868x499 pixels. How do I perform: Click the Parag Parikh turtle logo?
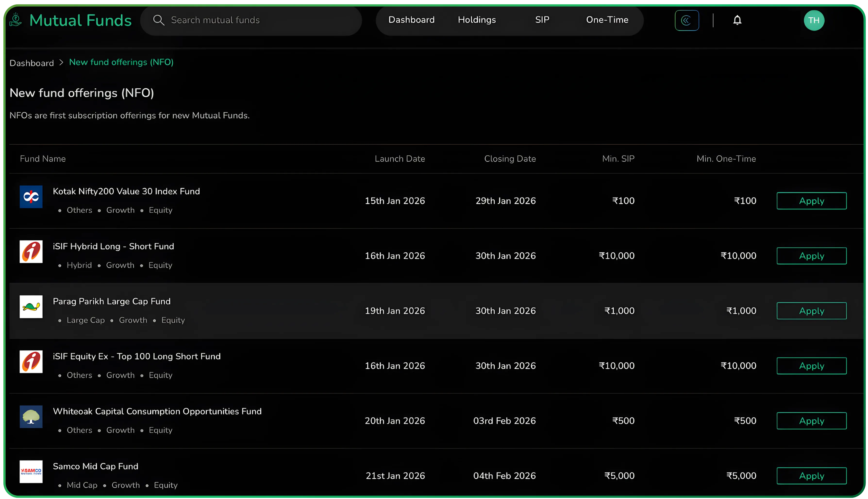[x=31, y=307]
